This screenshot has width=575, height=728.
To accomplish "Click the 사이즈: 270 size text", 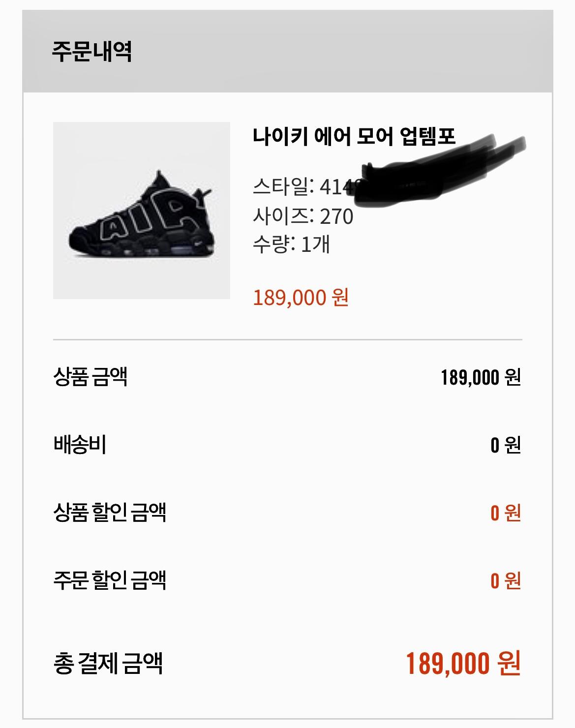I will point(303,216).
